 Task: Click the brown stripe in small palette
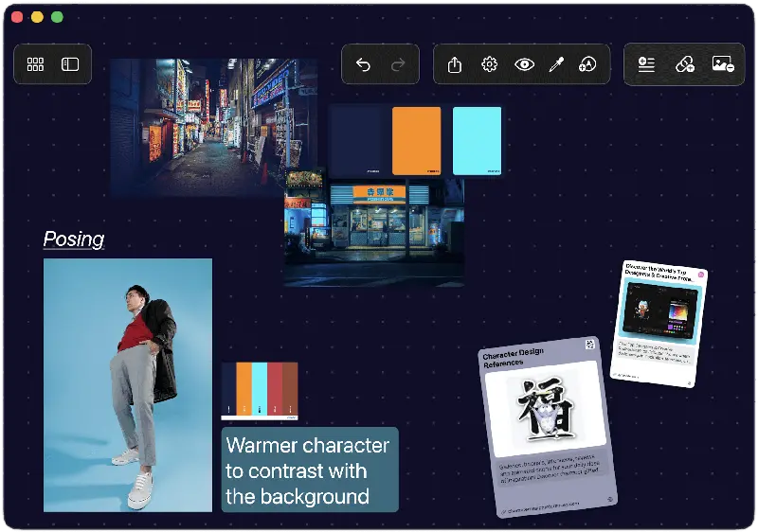[x=290, y=389]
